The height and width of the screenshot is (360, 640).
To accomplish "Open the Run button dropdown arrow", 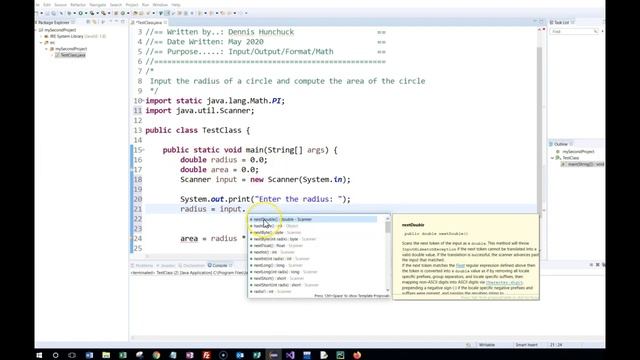I will pyautogui.click(x=85, y=13).
